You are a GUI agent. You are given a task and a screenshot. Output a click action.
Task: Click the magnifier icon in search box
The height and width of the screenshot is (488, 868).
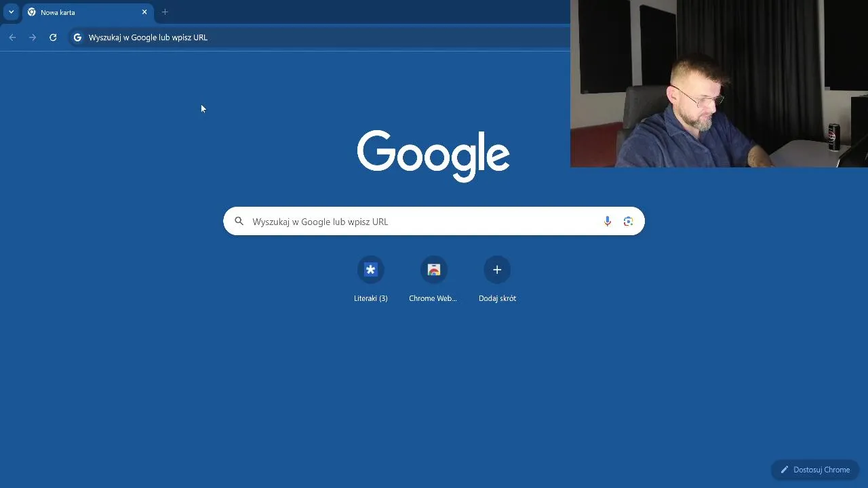(x=239, y=221)
